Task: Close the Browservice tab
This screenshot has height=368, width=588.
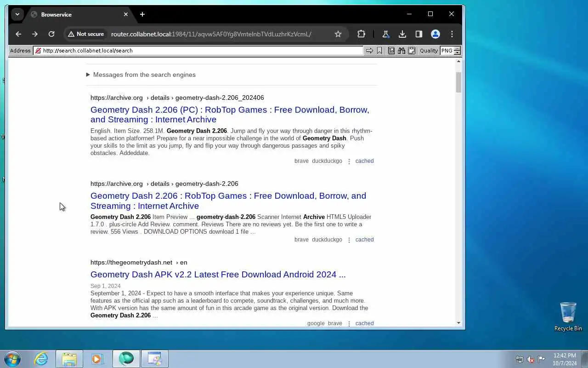Action: click(x=126, y=14)
